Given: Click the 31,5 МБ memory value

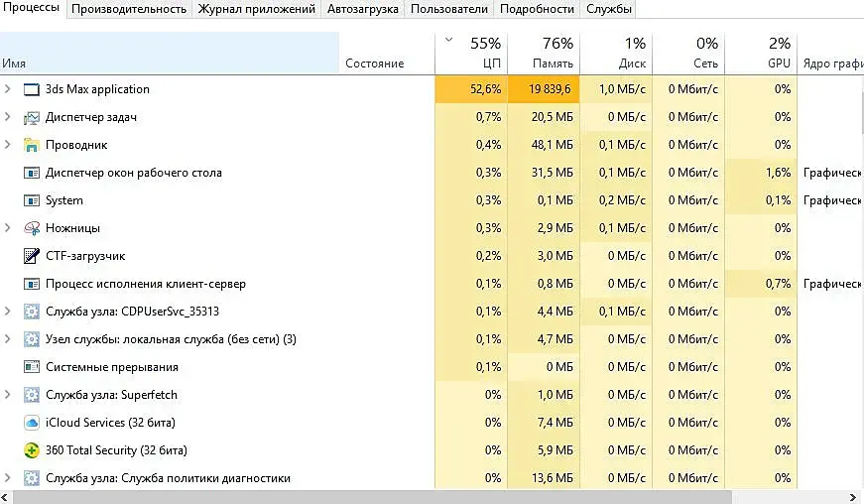Looking at the screenshot, I should tap(553, 173).
